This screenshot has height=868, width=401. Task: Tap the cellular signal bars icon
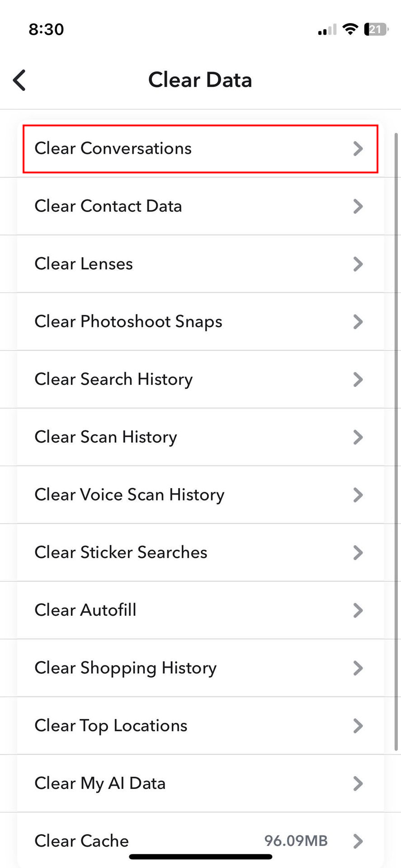tap(327, 30)
